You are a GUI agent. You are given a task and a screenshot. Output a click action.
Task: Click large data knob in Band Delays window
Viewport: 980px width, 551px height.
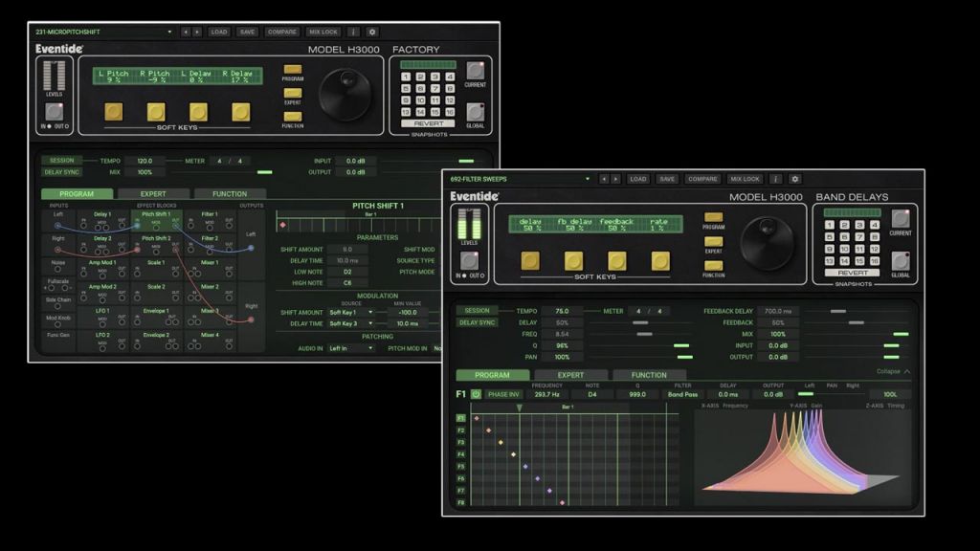click(767, 243)
